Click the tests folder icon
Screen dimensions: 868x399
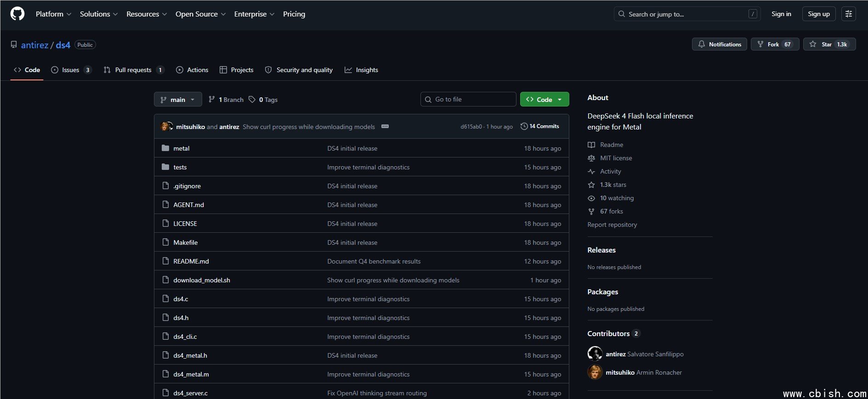click(165, 167)
